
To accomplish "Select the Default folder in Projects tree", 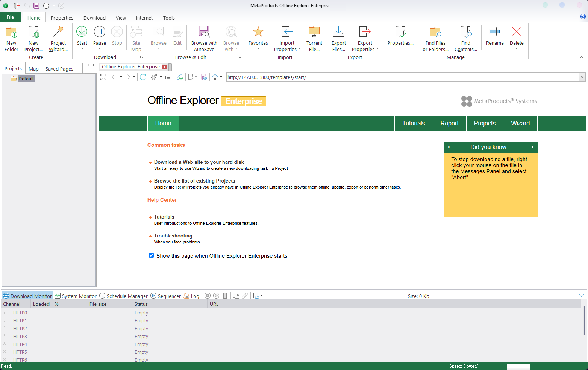I will (x=26, y=79).
